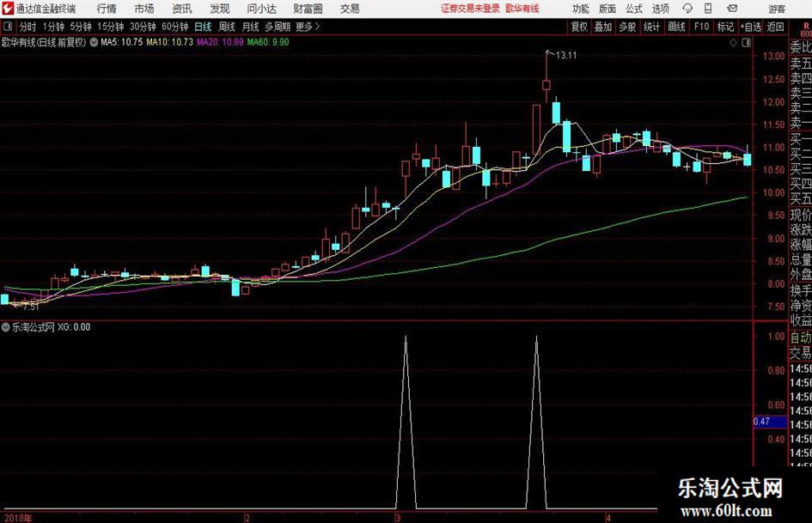Select the 月线 monthly period
This screenshot has height=523, width=812.
(x=251, y=27)
